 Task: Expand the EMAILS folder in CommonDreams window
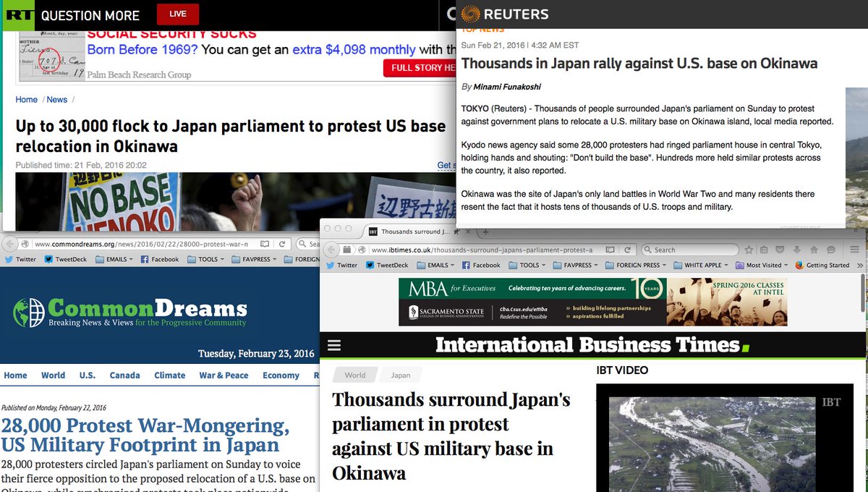pos(114,259)
